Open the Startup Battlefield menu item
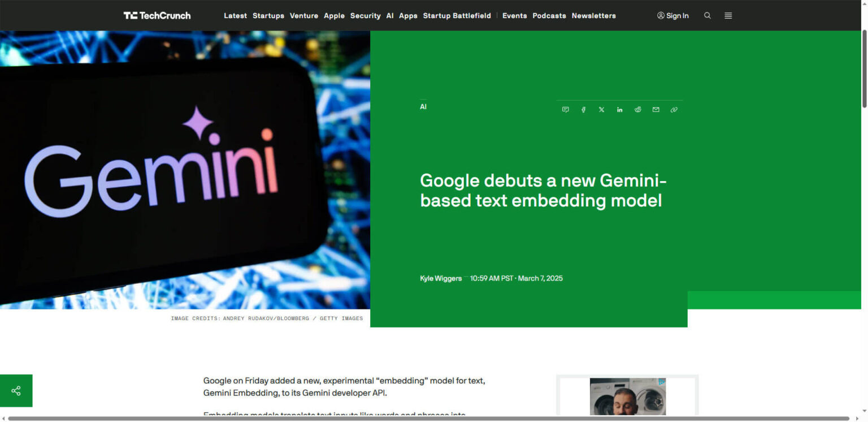 [457, 15]
